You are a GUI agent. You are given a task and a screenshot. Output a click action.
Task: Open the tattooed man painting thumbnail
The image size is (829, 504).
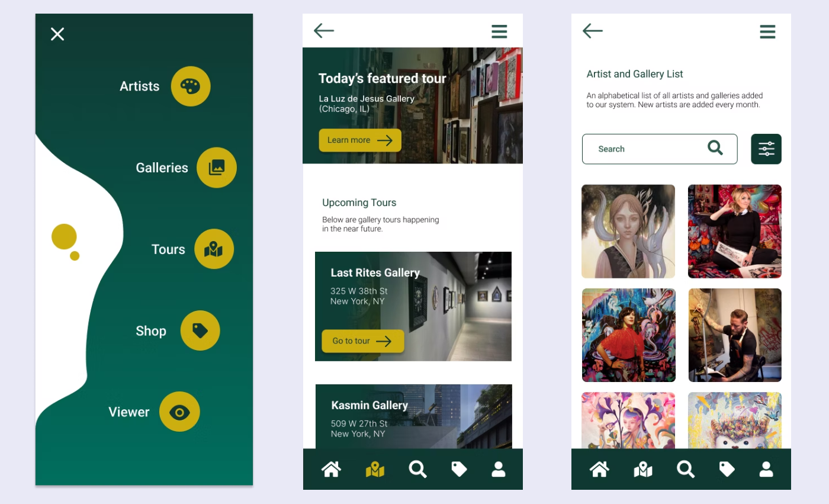point(735,335)
